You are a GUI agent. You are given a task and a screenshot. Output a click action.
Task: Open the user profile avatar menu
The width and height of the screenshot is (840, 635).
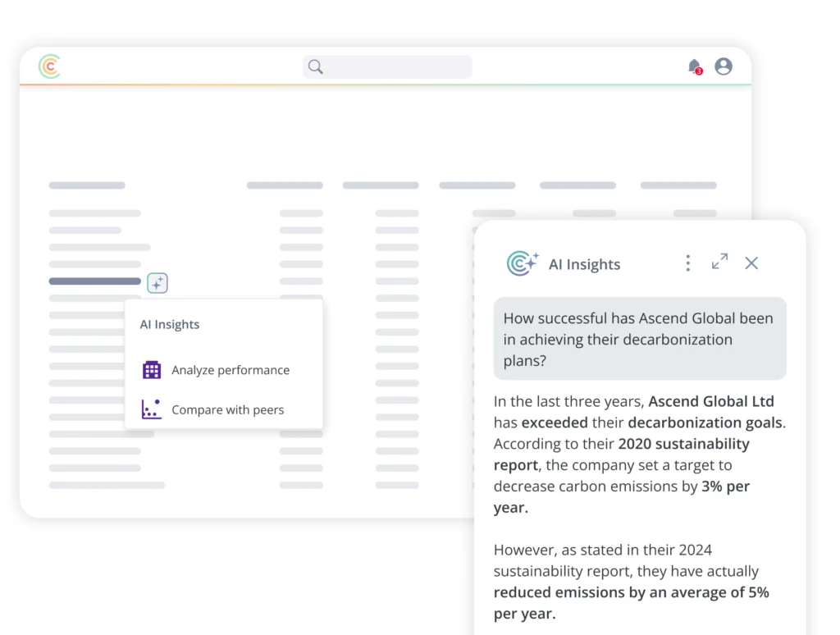[x=724, y=66]
